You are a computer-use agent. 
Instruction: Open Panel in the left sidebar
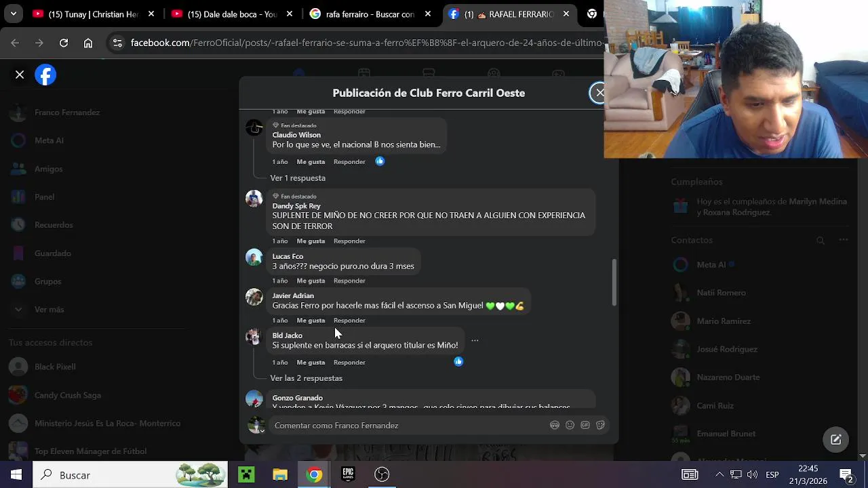pyautogui.click(x=44, y=197)
